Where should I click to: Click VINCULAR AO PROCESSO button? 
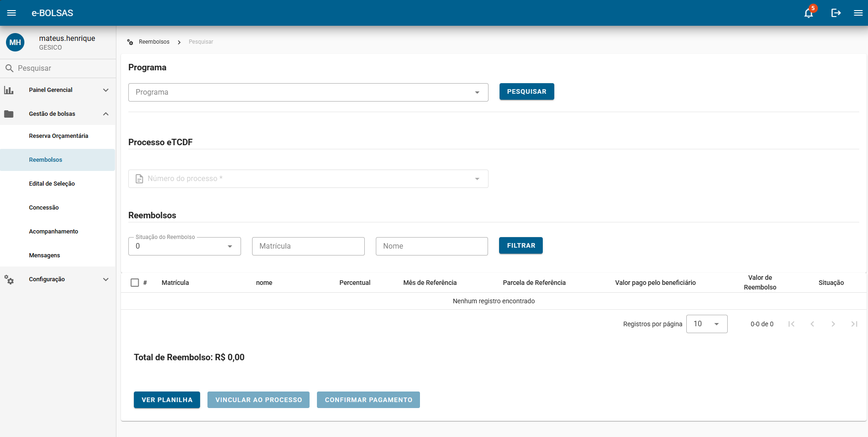coord(259,400)
